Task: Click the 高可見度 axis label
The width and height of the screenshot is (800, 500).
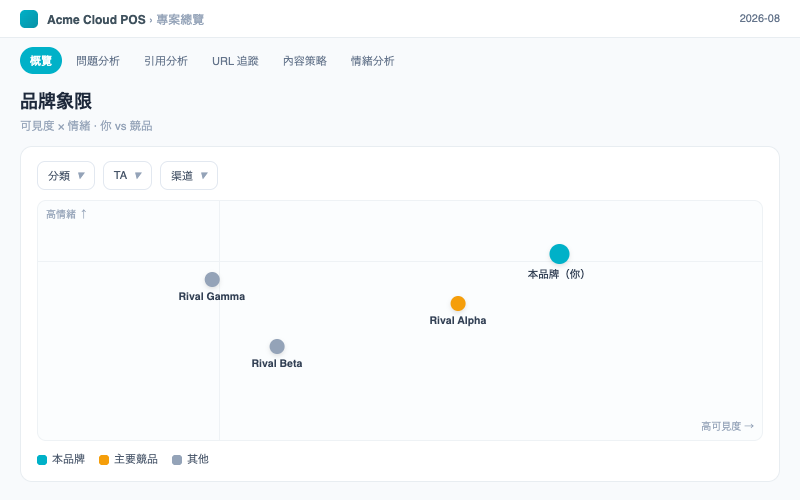Action: (x=728, y=426)
